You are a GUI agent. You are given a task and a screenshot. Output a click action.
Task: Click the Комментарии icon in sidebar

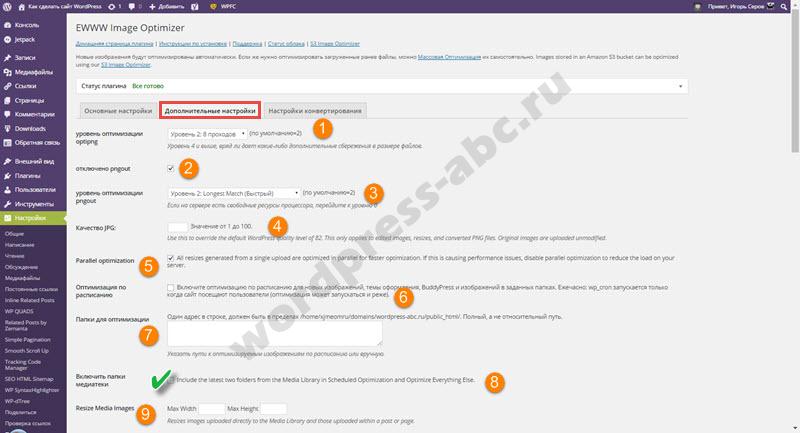8,114
